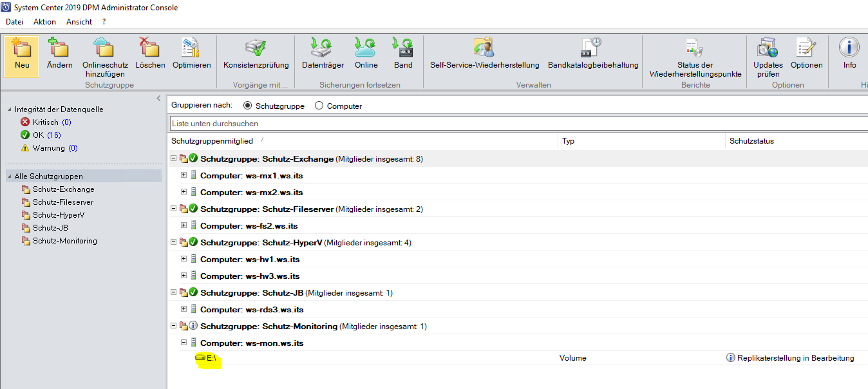Image resolution: width=868 pixels, height=389 pixels.
Task: Select Schutz-HyperV in the sidebar
Action: click(59, 215)
